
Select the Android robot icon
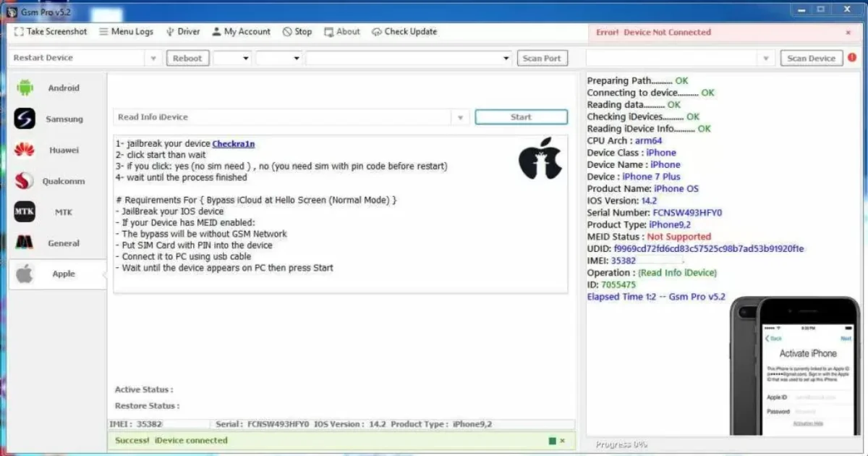[25, 88]
